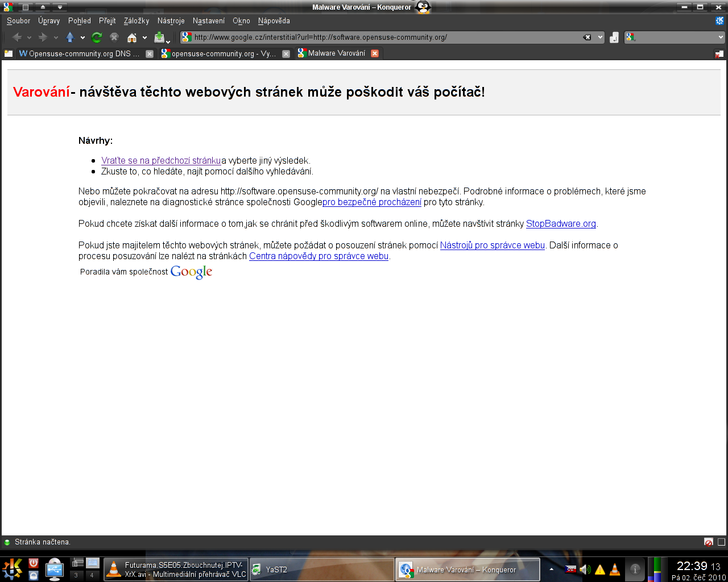This screenshot has height=582, width=728.
Task: Open the Nastavení menu
Action: (x=209, y=21)
